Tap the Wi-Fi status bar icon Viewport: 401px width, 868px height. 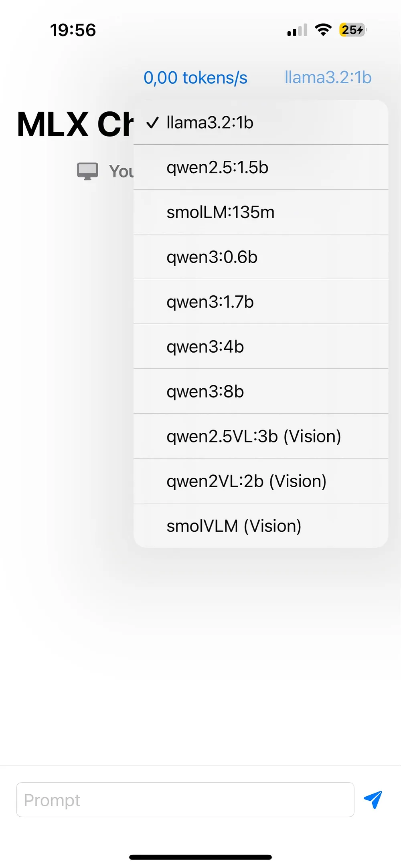(323, 30)
